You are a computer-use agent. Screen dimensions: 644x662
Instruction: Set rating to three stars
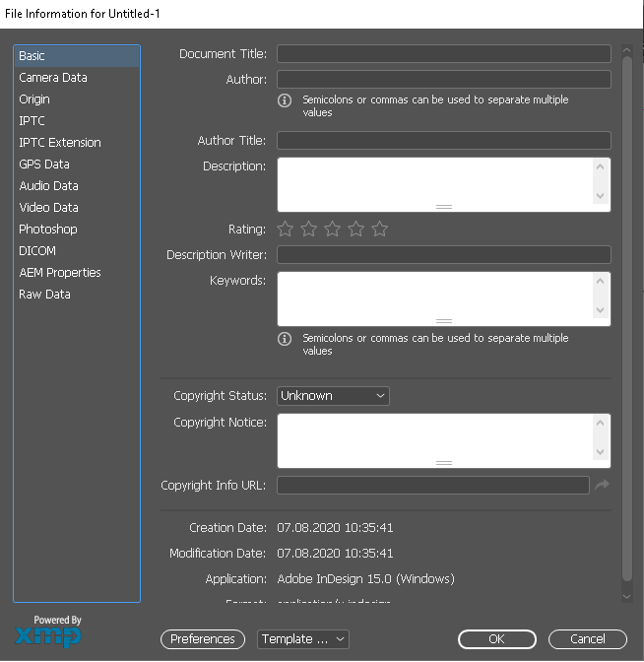[333, 229]
